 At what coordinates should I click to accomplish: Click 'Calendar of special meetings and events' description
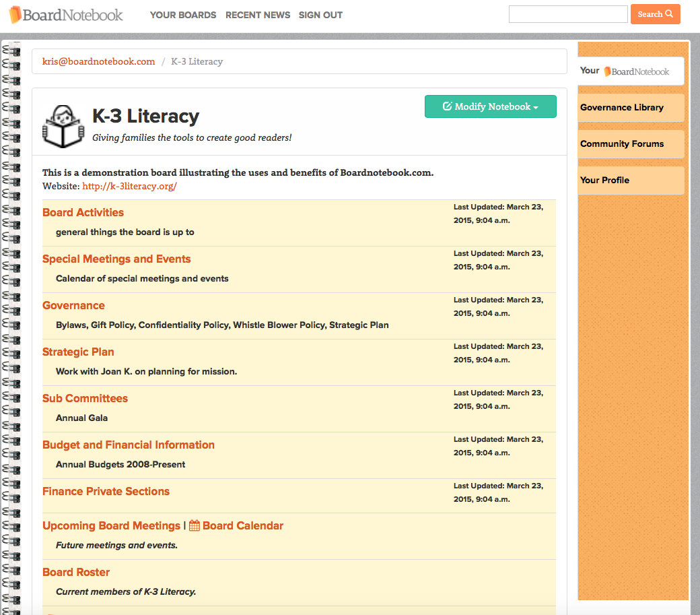pos(142,279)
